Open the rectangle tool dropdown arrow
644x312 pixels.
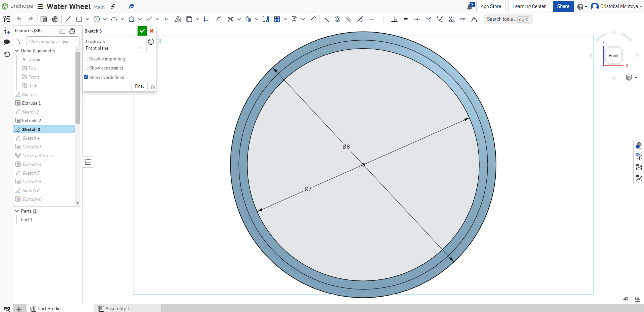87,19
